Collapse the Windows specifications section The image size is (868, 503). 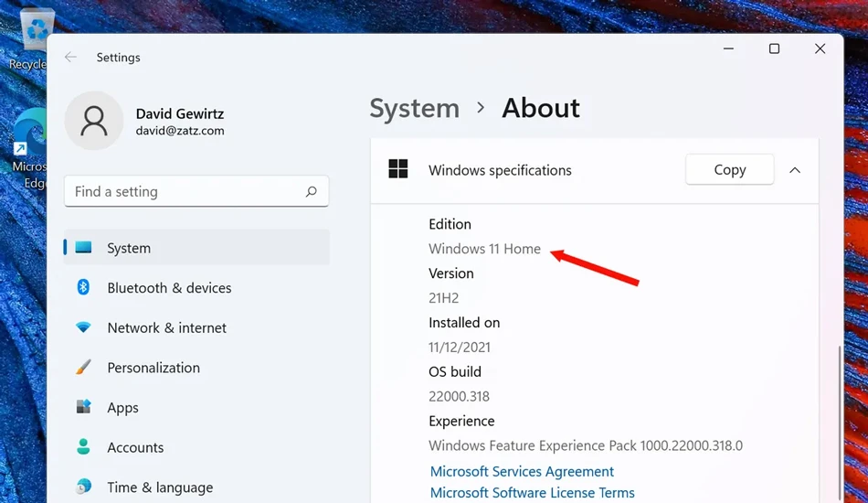pyautogui.click(x=794, y=170)
